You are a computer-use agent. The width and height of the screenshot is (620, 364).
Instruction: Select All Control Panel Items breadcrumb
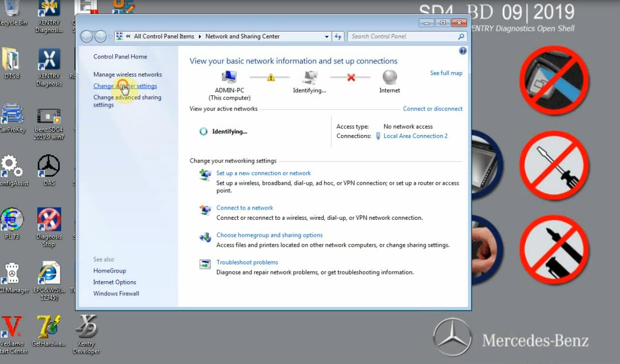tap(164, 36)
